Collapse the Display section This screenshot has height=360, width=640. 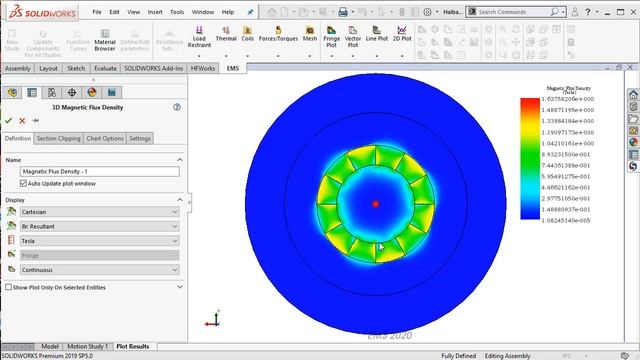point(180,200)
